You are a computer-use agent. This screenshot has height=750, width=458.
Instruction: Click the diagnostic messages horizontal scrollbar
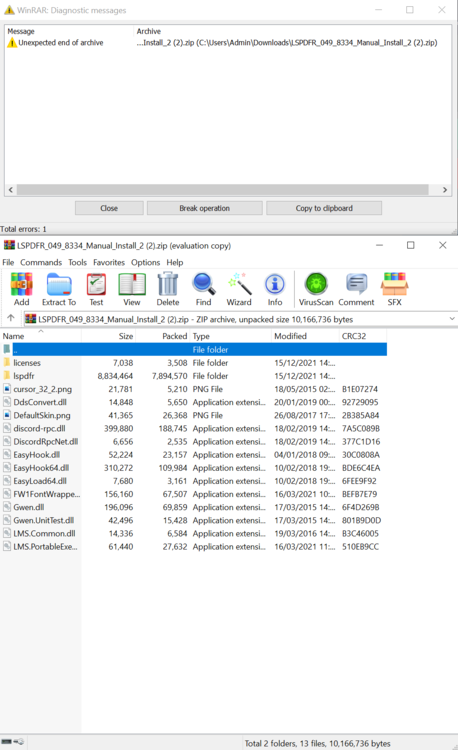click(222, 189)
